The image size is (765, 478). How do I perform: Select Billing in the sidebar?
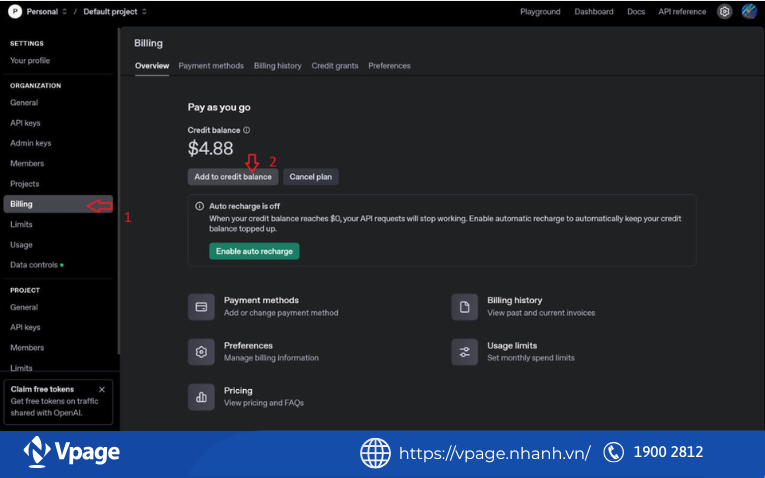point(58,204)
